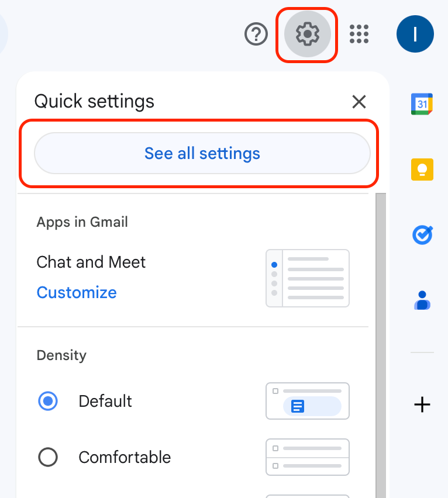This screenshot has width=448, height=498.
Task: Open Google Keep from side panel
Action: click(422, 170)
